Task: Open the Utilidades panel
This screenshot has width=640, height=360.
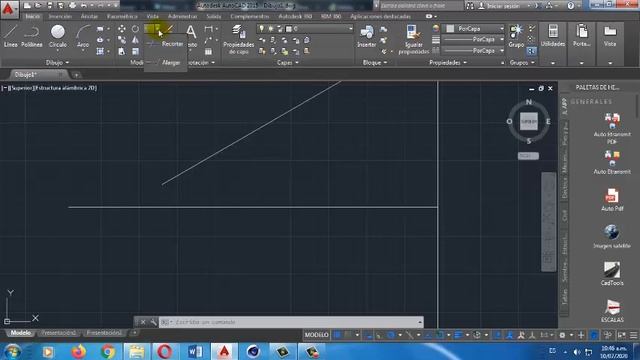Action: [x=553, y=36]
